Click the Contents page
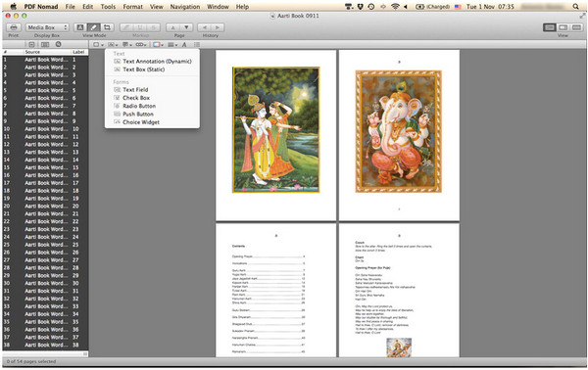Screen dimensions: 588x370 tap(276, 290)
